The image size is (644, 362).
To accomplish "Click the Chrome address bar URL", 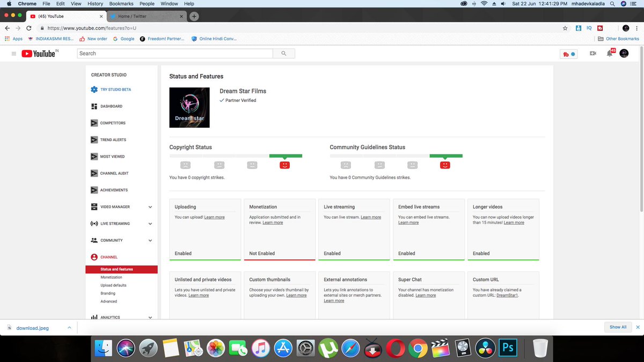I will click(92, 28).
